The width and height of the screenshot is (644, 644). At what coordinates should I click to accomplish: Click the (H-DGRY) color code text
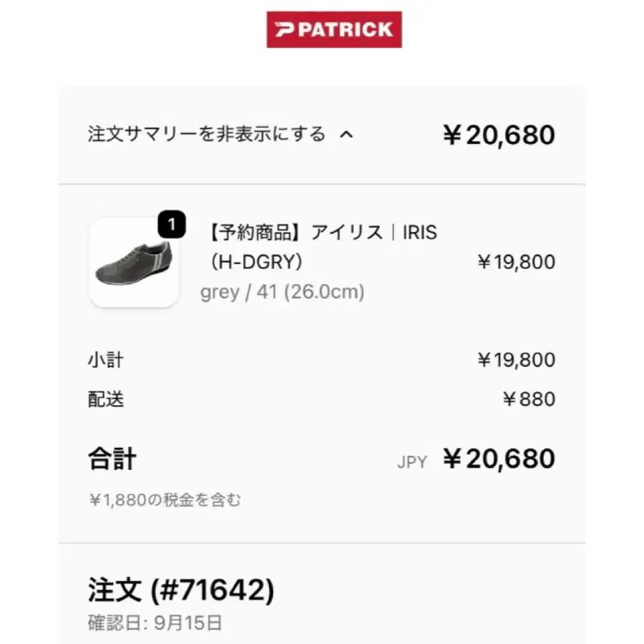(x=256, y=263)
